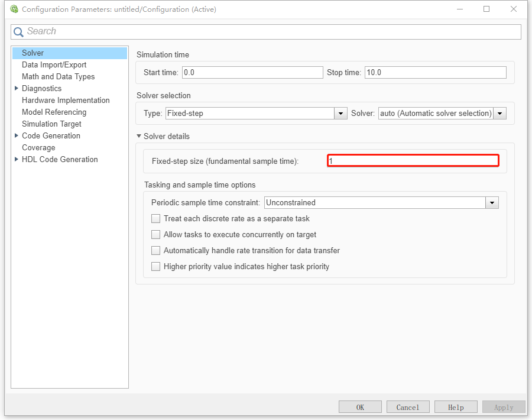Viewport: 532px width, 420px height.
Task: Select HDL Code Generation category
Action: [60, 160]
